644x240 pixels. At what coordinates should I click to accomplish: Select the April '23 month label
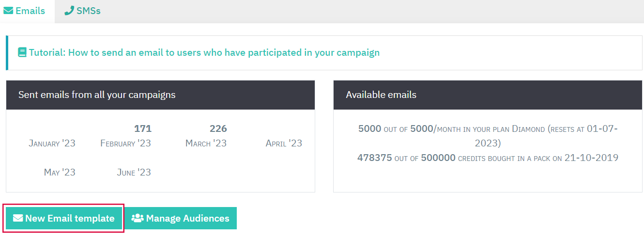(x=284, y=143)
